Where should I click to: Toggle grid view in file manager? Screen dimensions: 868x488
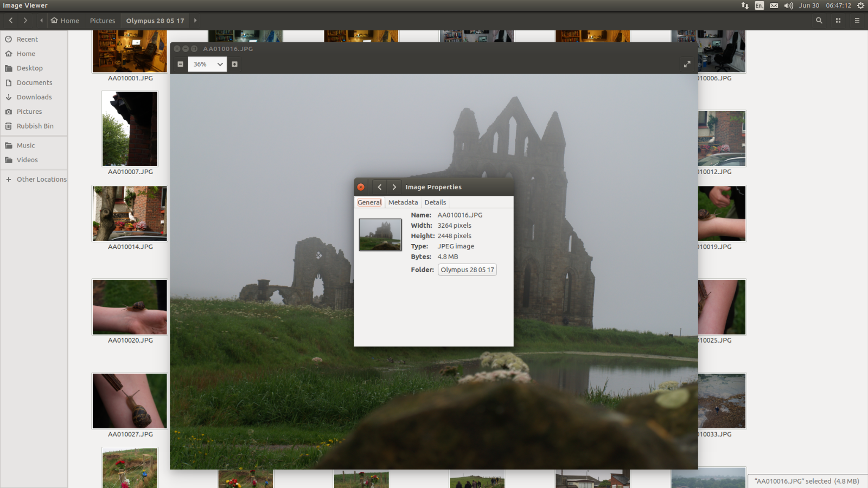[838, 21]
